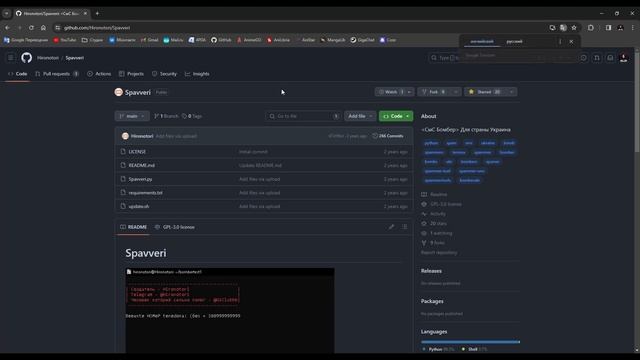Screen dimensions: 640x360
Task: Open the GitHub pull requests header icon
Action: coord(597,58)
